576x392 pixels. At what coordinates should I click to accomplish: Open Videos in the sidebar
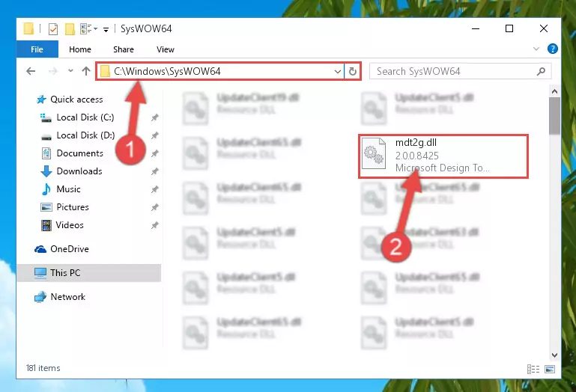click(x=70, y=225)
